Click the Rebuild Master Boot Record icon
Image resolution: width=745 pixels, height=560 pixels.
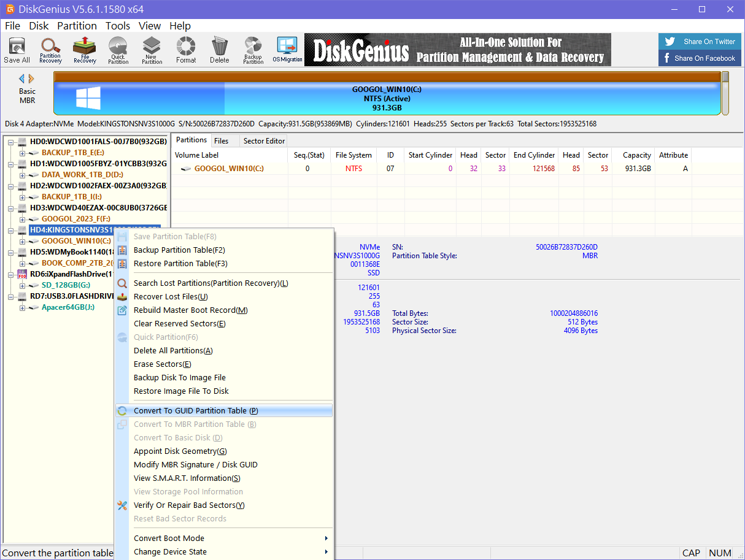tap(122, 310)
